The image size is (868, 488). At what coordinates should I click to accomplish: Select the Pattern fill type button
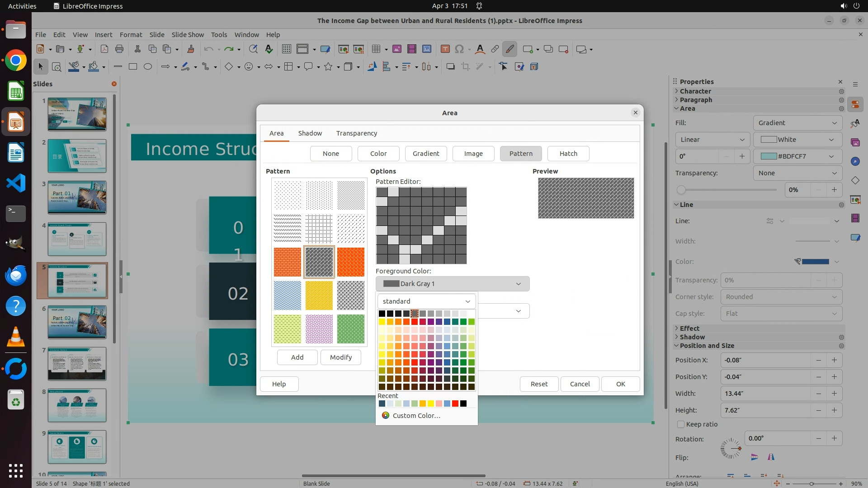(521, 154)
